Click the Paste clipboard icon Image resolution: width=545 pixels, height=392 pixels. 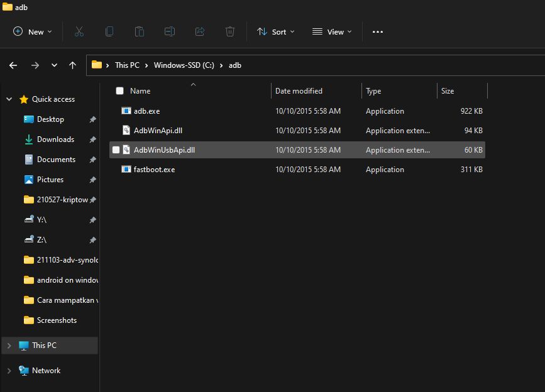pos(140,31)
